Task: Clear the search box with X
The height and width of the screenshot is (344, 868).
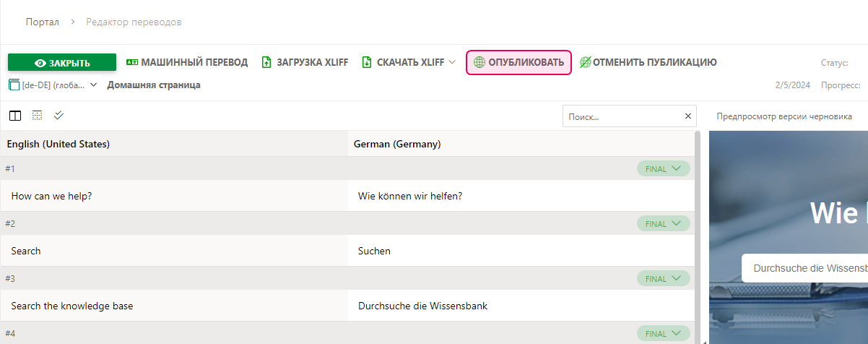Action: click(688, 116)
